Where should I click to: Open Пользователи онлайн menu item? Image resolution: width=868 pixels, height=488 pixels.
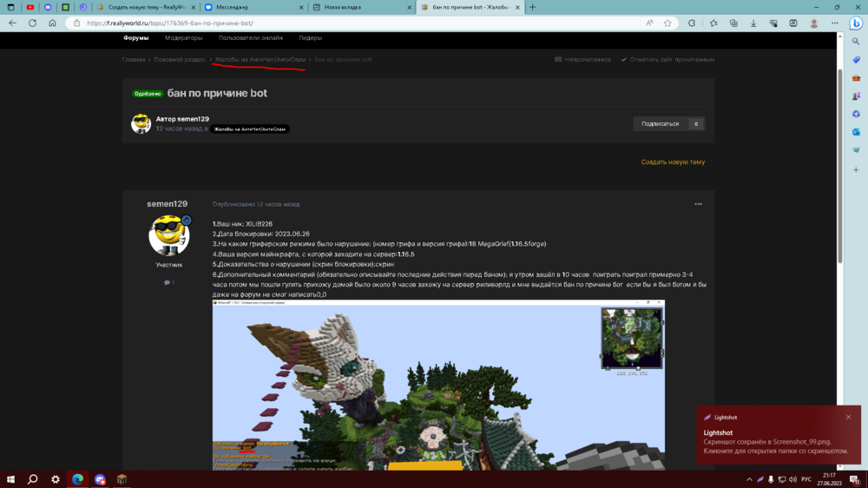click(x=250, y=37)
